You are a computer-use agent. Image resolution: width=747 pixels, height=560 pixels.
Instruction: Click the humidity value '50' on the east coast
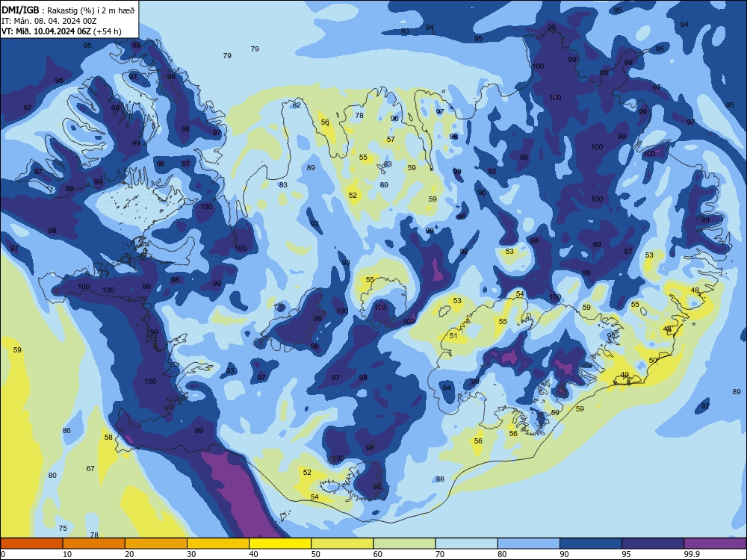(653, 360)
